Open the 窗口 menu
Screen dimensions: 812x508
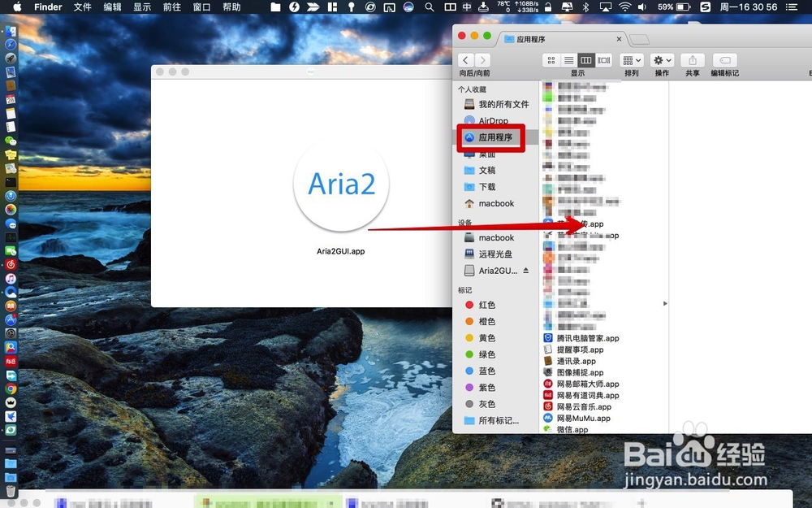click(202, 7)
